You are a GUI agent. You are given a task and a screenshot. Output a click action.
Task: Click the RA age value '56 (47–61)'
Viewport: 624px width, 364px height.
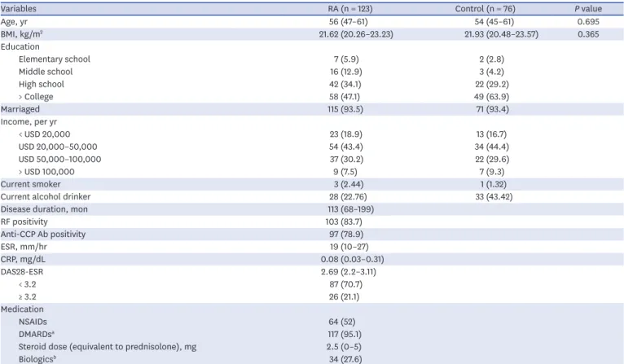tap(349, 21)
